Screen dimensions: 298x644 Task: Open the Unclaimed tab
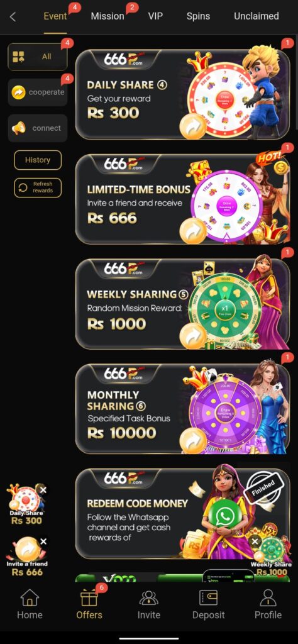pyautogui.click(x=256, y=16)
